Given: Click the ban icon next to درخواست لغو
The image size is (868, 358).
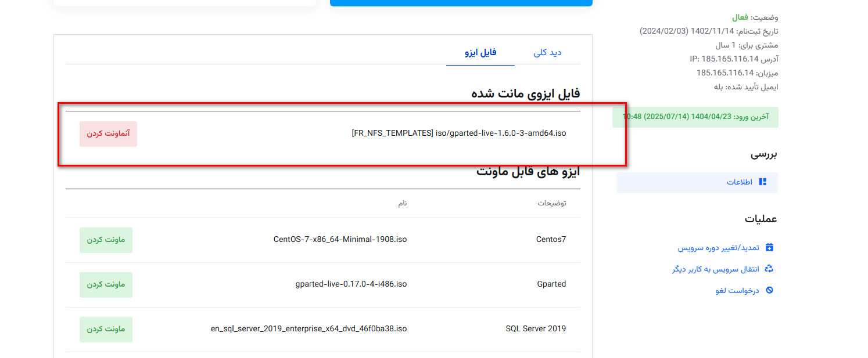Looking at the screenshot, I should tap(769, 290).
